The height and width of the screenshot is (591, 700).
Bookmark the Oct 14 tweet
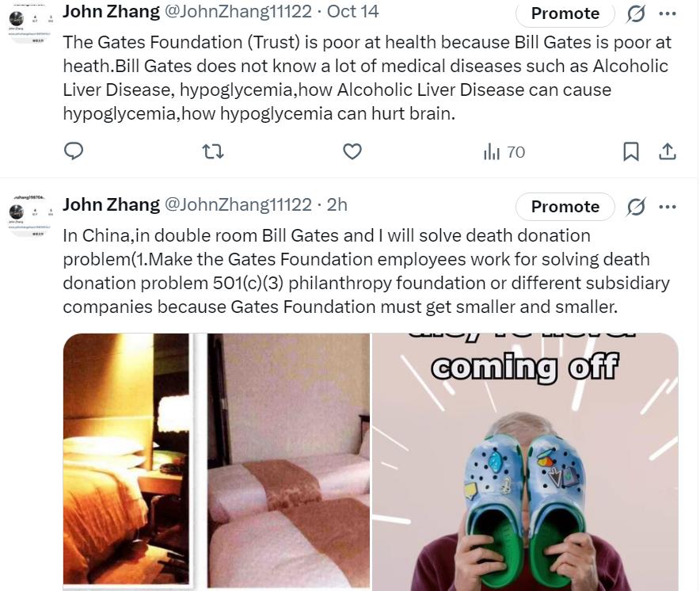[x=631, y=152]
